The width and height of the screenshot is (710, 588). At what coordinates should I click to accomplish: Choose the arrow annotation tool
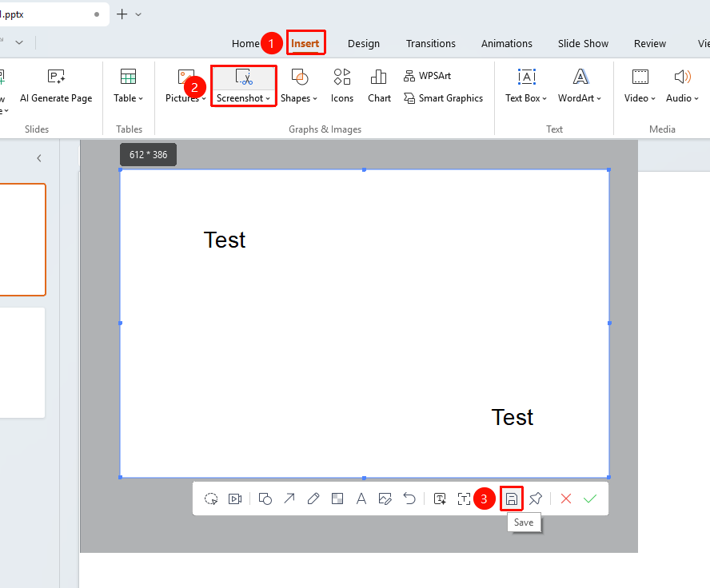pyautogui.click(x=289, y=499)
